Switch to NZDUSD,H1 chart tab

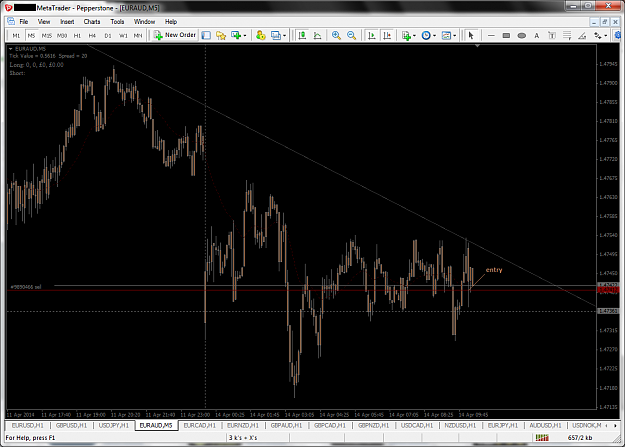(x=460, y=425)
